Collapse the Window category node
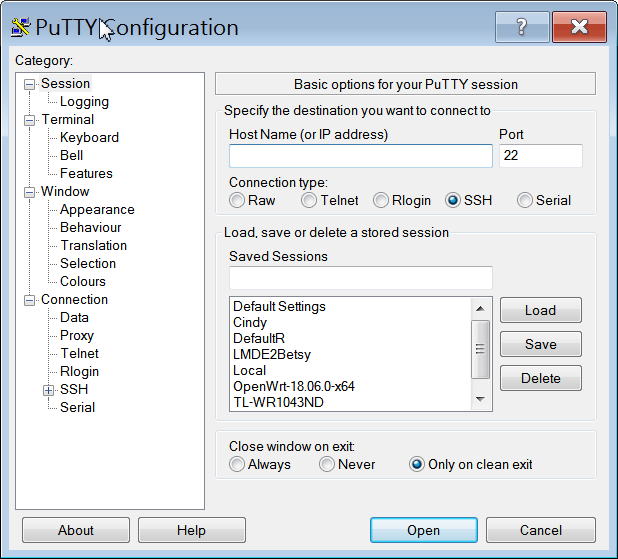 (x=30, y=192)
